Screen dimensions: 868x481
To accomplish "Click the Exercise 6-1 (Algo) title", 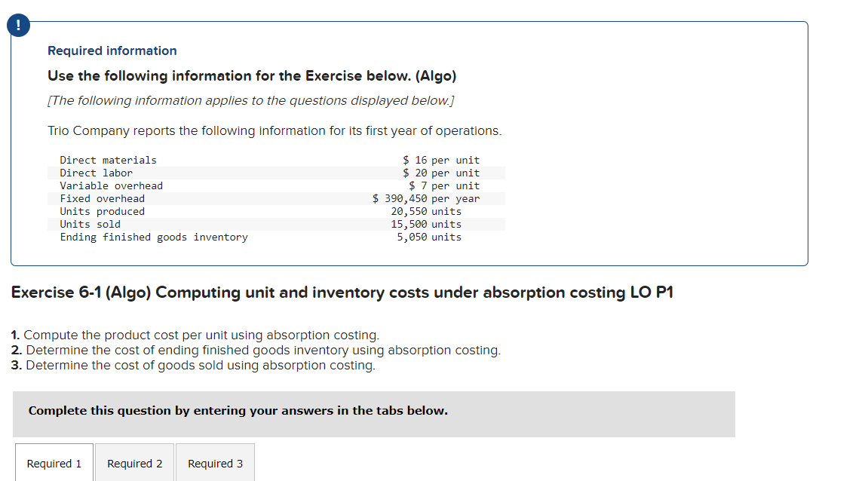I will click(341, 293).
